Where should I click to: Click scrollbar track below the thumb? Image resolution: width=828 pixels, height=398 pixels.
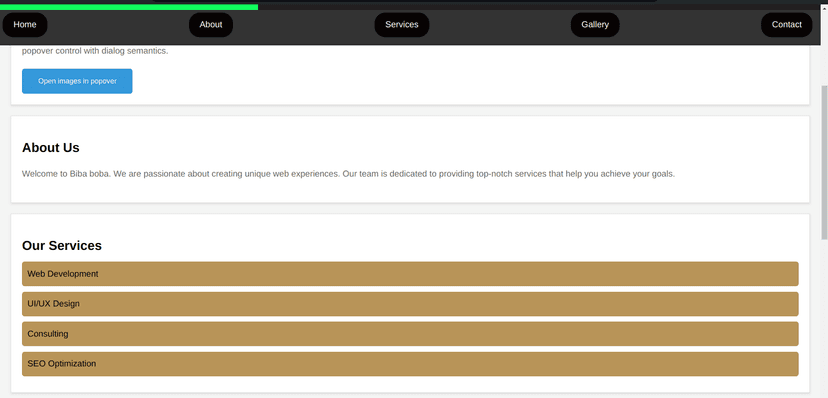(x=824, y=317)
